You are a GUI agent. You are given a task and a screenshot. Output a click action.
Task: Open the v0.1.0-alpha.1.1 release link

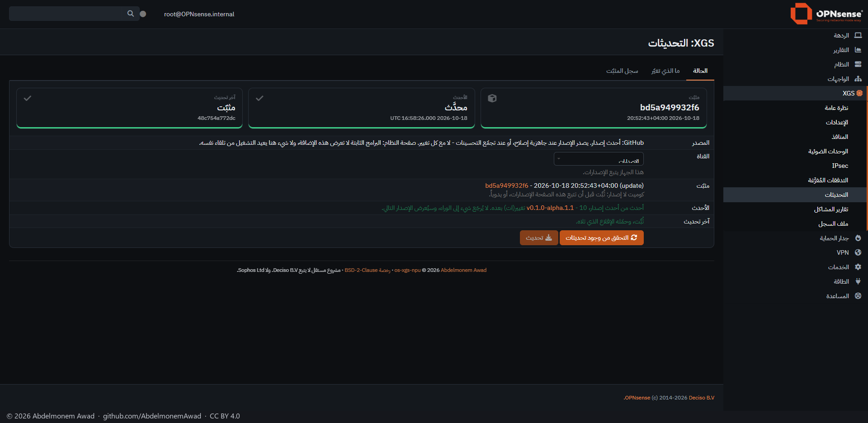point(550,208)
